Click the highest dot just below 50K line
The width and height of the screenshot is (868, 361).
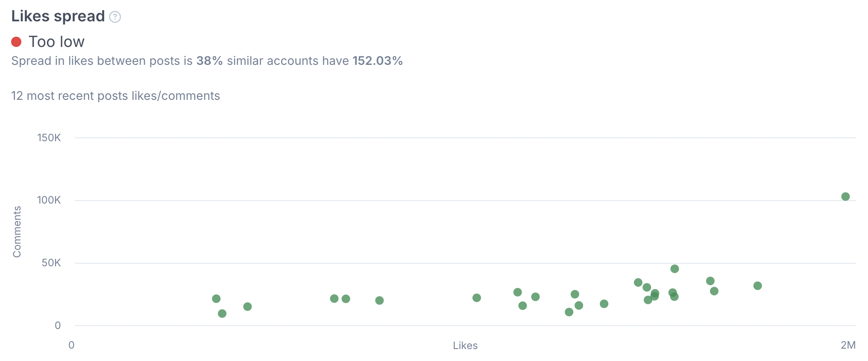click(x=674, y=269)
